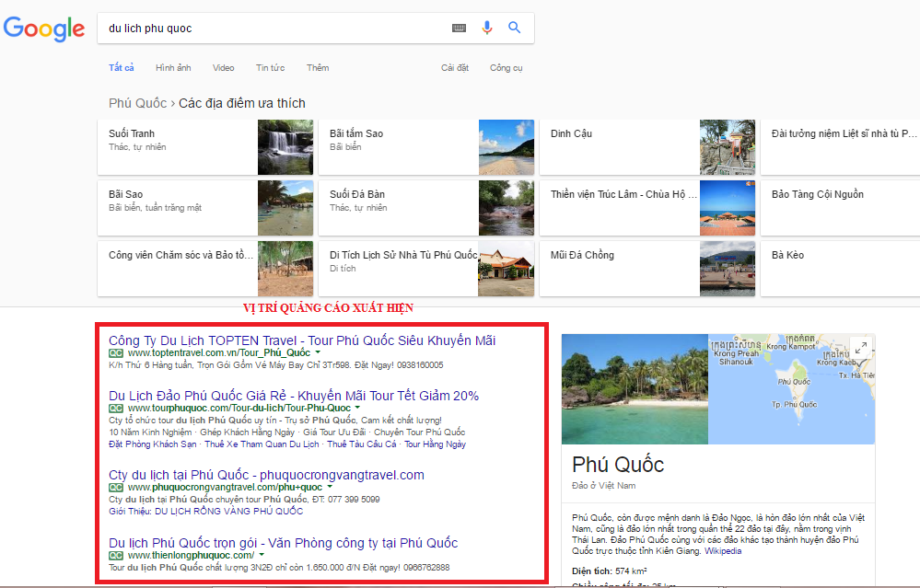Open the Công Ty Du Lịch TOPTEN Travel ad
The height and width of the screenshot is (588, 920).
pyautogui.click(x=302, y=340)
